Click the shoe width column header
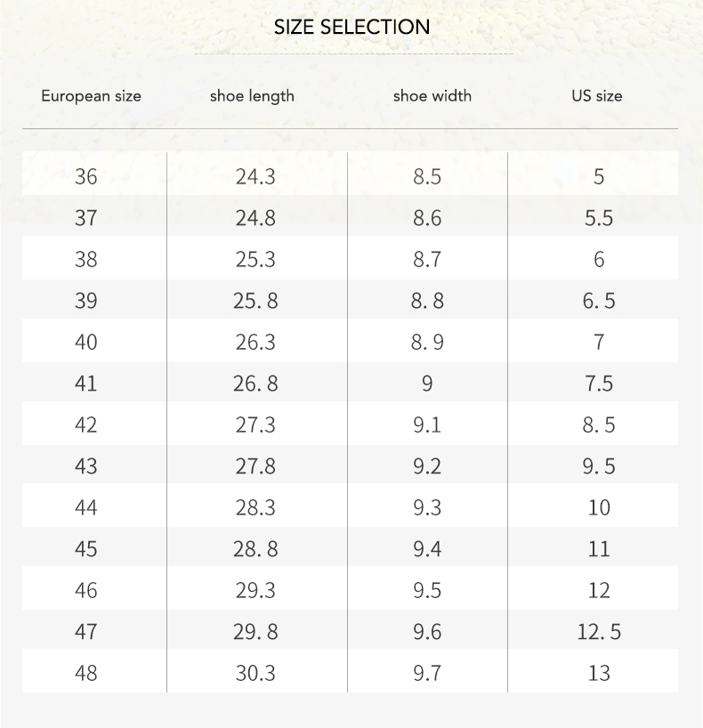 coord(432,95)
